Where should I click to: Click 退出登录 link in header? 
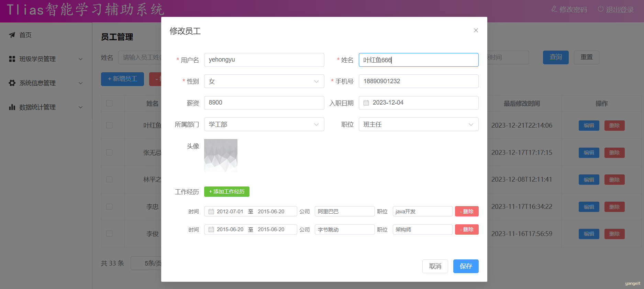point(616,9)
